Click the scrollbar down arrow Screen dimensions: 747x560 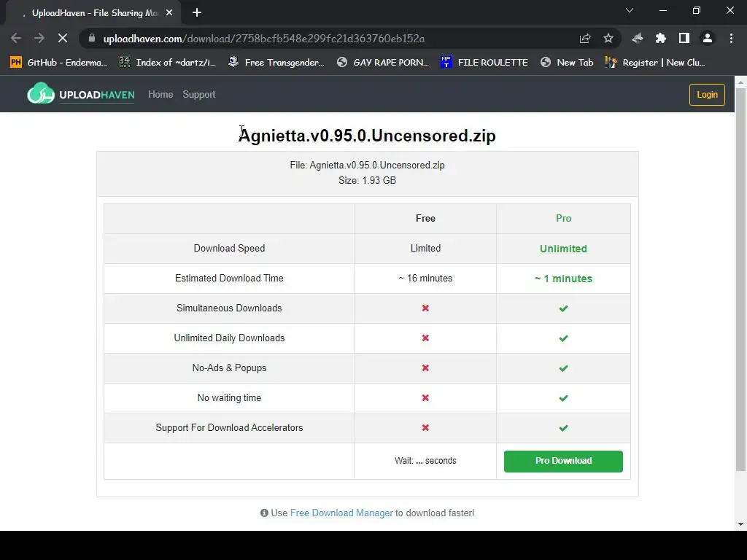[740, 524]
